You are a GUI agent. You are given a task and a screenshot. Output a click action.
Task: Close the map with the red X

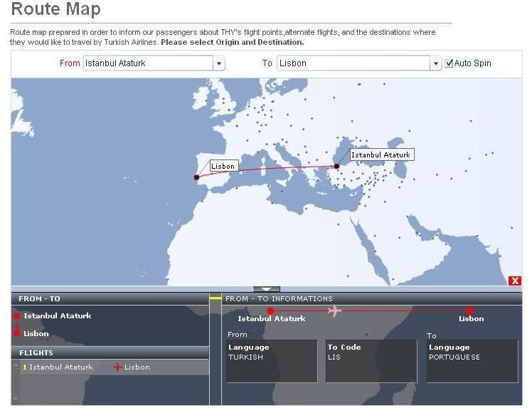coord(515,281)
